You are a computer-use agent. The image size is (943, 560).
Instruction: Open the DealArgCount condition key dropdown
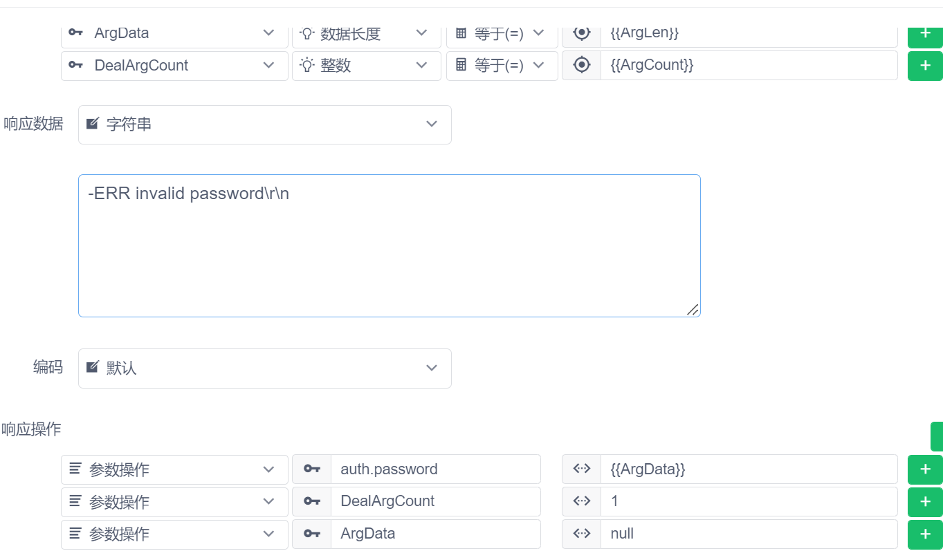[174, 66]
